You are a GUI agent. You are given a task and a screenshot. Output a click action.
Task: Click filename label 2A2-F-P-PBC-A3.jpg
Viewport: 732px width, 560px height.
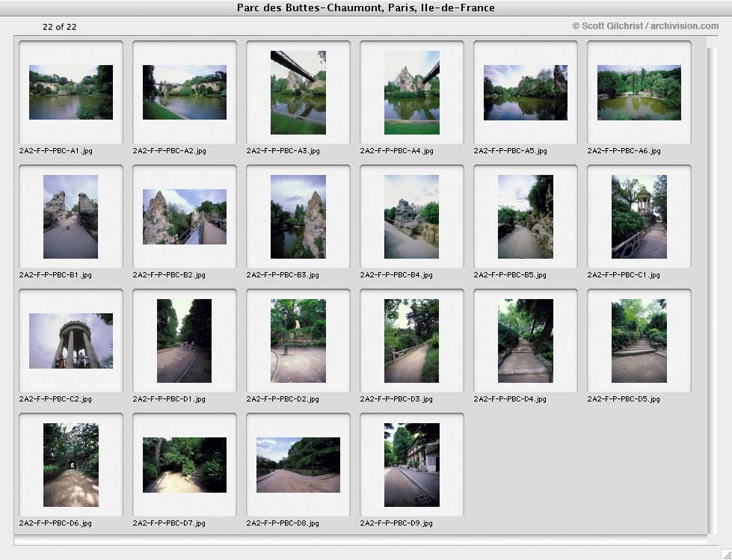click(283, 151)
